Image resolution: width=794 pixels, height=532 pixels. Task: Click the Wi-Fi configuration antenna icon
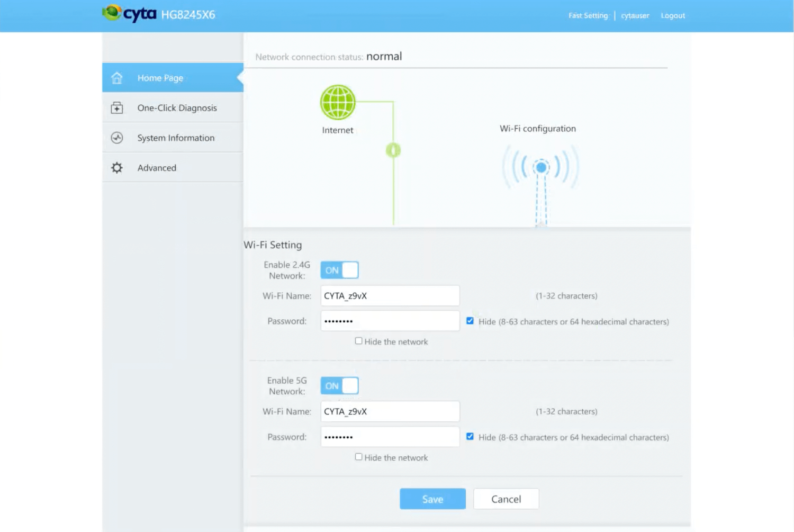pyautogui.click(x=540, y=175)
